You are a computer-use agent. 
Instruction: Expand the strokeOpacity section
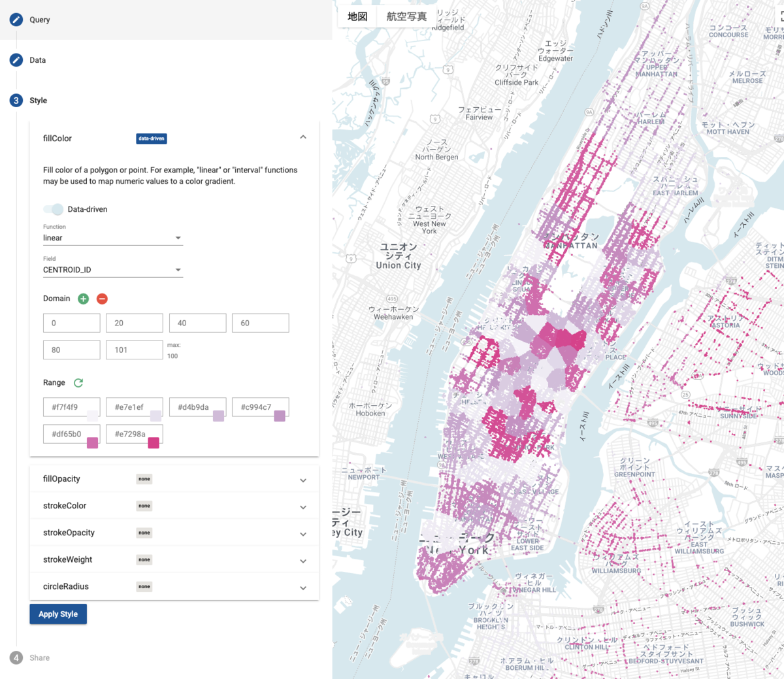click(303, 534)
